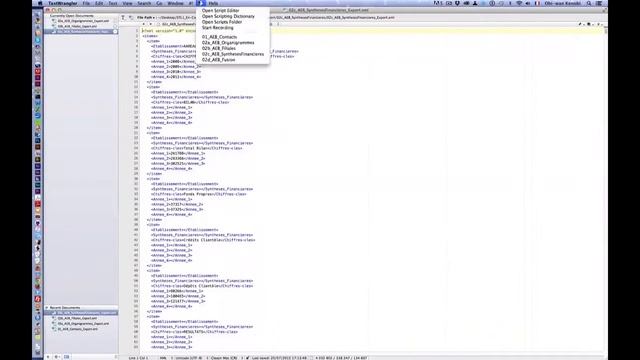Click the text options toolbar icon
This screenshot has height=360, width=640.
point(123,18)
